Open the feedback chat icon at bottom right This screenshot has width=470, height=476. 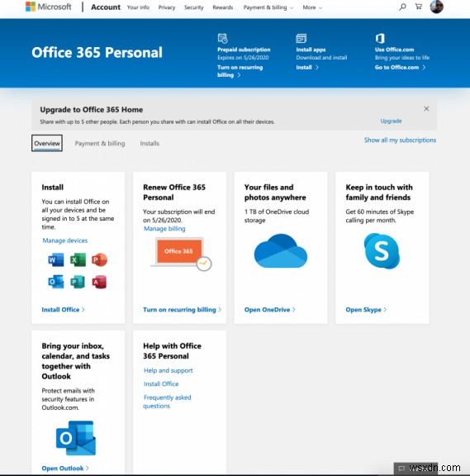coord(401,469)
